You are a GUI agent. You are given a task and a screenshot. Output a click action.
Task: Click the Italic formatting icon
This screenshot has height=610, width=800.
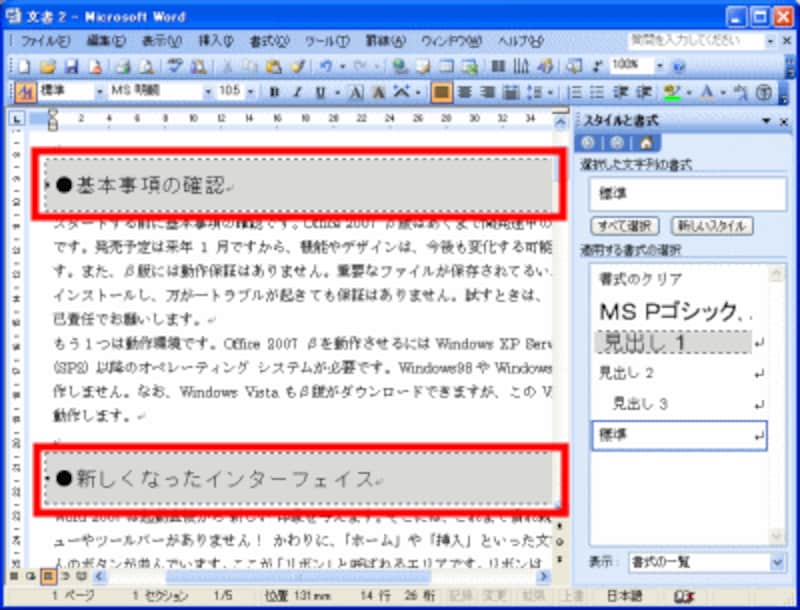point(297,92)
